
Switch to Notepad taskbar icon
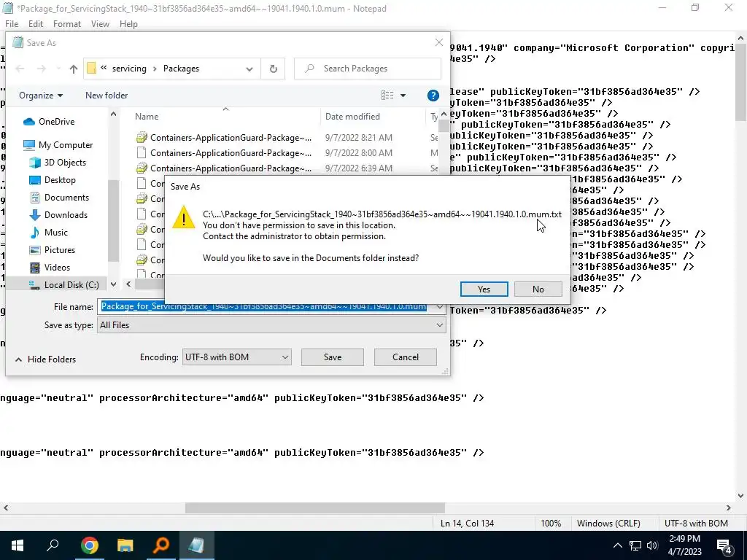[196, 545]
